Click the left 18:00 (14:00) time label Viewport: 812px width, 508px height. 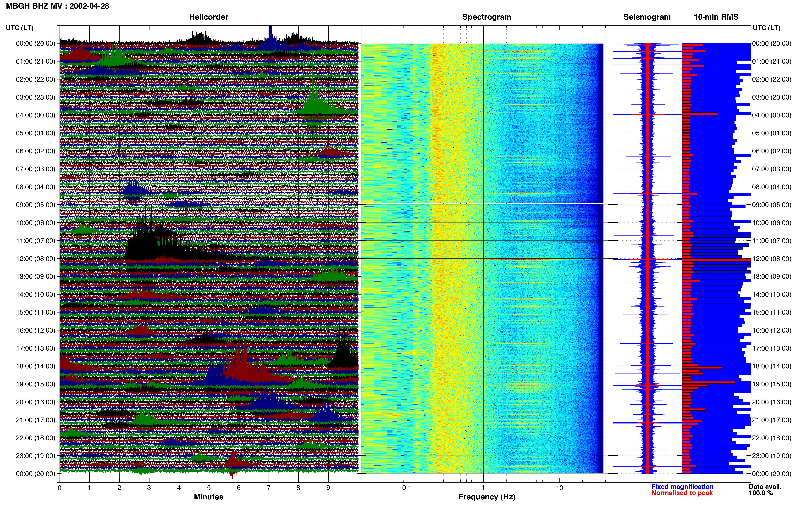click(35, 366)
